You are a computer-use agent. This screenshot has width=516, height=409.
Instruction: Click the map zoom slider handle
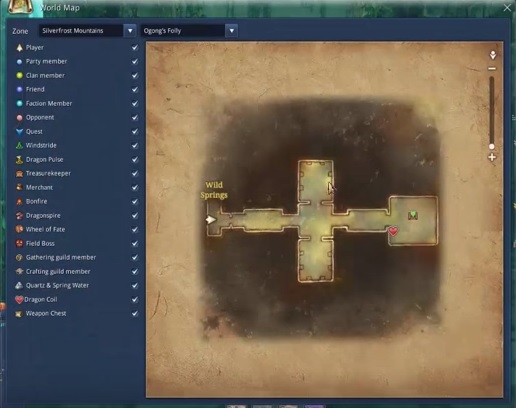[492, 147]
